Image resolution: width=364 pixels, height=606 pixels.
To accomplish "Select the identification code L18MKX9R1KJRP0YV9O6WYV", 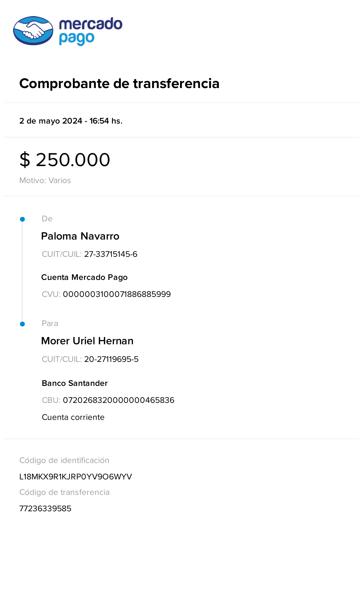I will pyautogui.click(x=76, y=477).
